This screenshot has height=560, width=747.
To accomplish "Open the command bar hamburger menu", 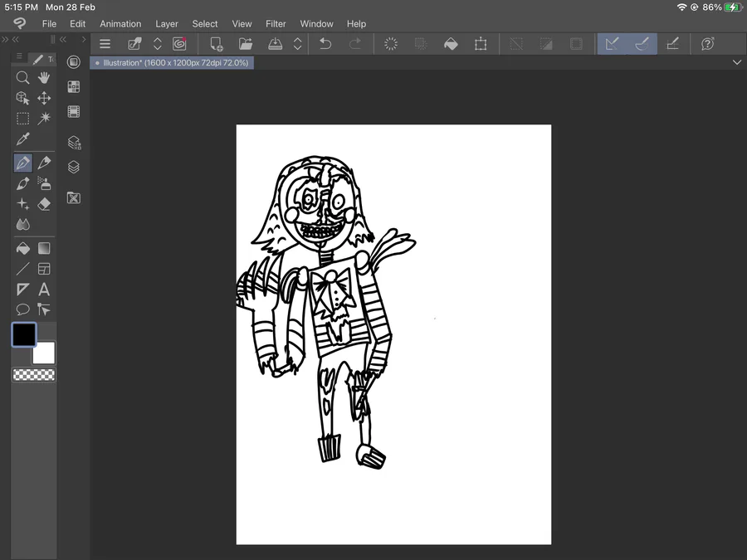I will 105,44.
